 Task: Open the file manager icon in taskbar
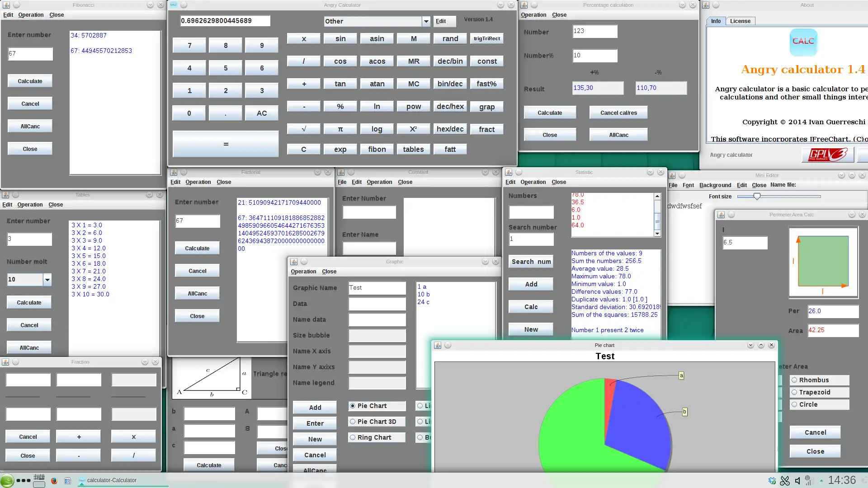pyautogui.click(x=67, y=480)
